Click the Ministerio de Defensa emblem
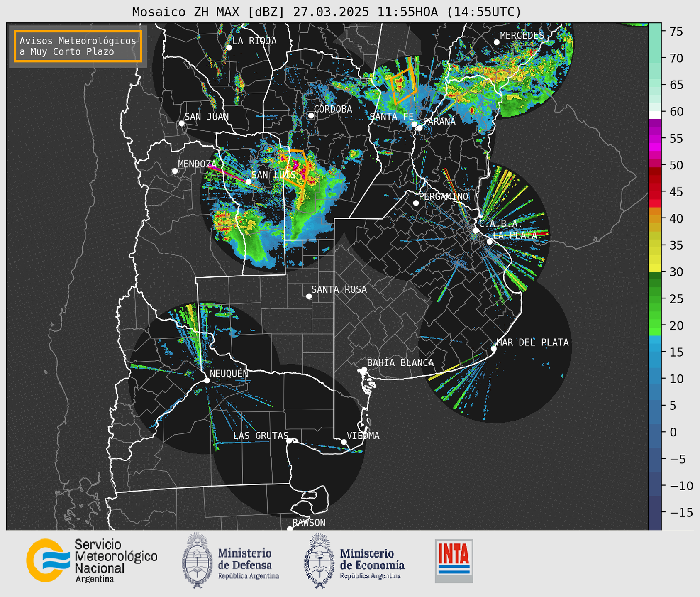 197,560
